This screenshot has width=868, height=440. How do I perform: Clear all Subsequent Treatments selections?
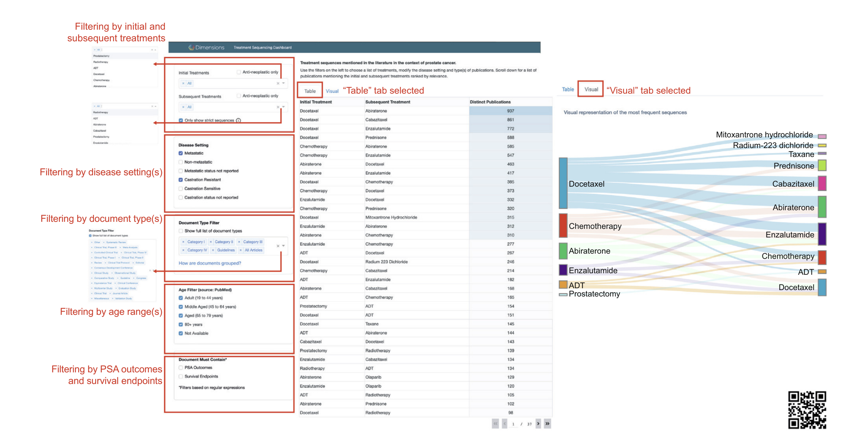point(278,107)
